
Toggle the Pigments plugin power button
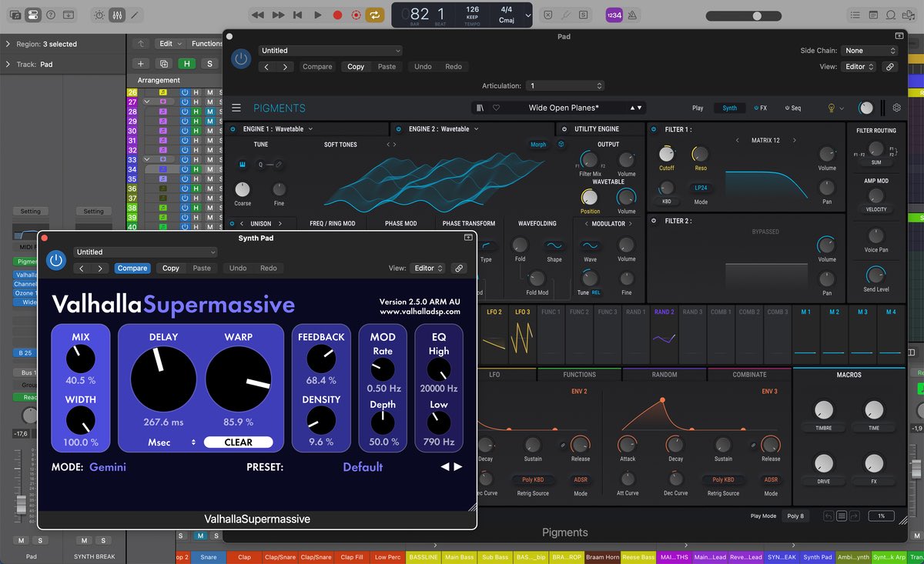(x=242, y=58)
